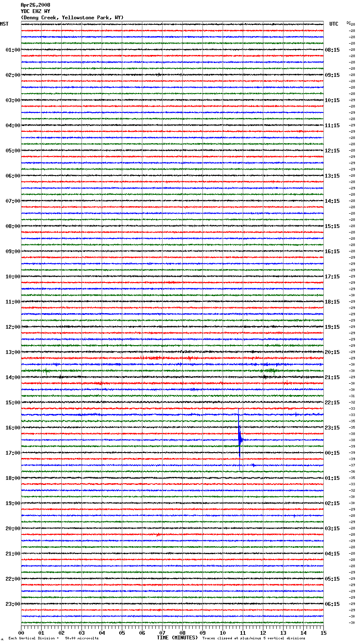Select the 18:00 MST time label
Image resolution: width=357 pixels, height=644 pixels.
(13, 478)
